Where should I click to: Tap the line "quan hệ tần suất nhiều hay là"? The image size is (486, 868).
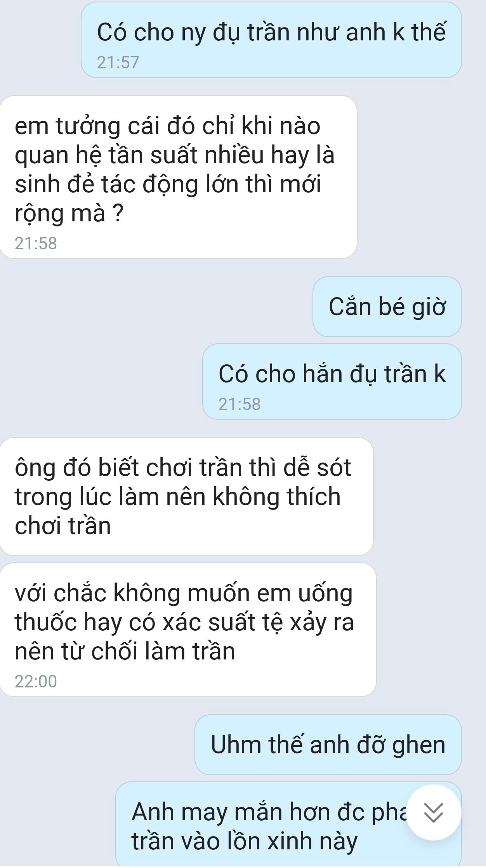click(174, 155)
